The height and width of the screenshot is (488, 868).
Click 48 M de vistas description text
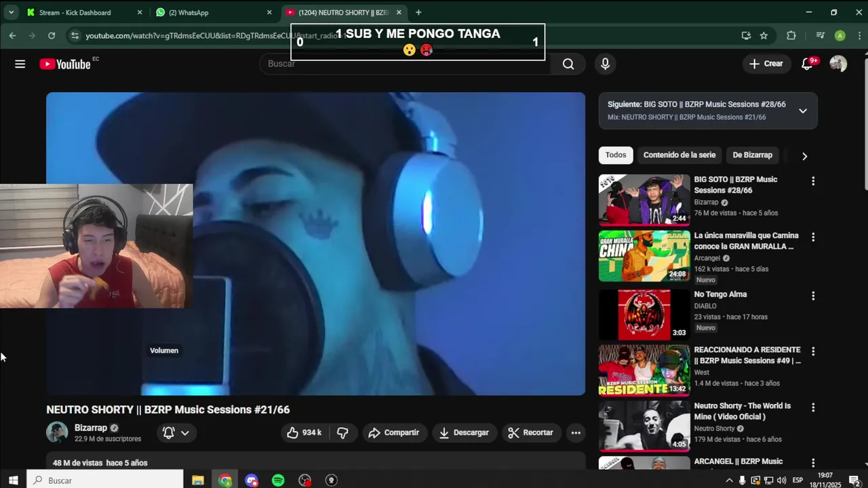point(100,463)
